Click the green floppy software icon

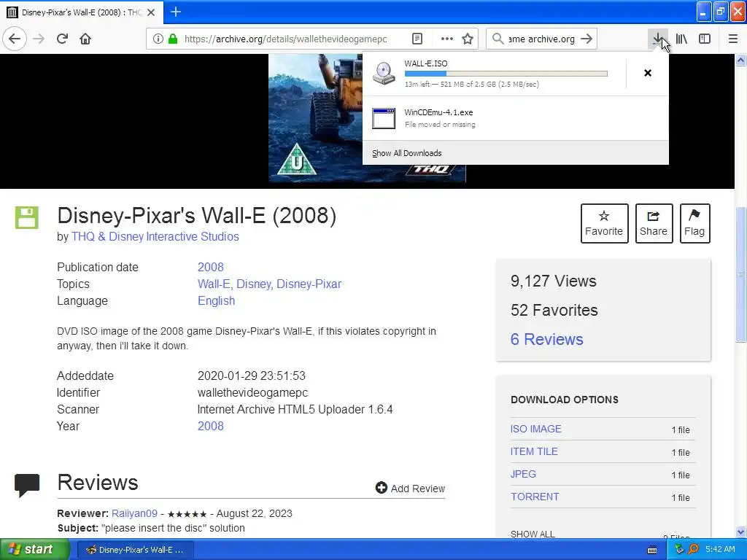click(x=27, y=217)
